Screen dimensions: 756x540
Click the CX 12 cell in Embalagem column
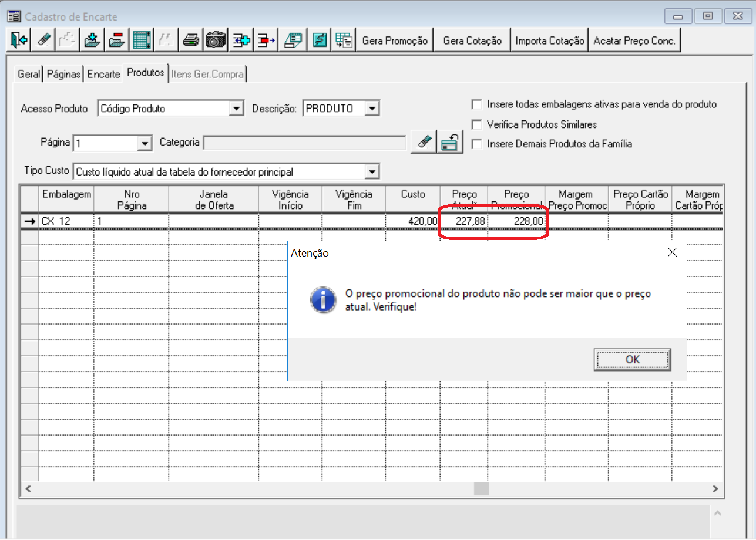pos(66,221)
